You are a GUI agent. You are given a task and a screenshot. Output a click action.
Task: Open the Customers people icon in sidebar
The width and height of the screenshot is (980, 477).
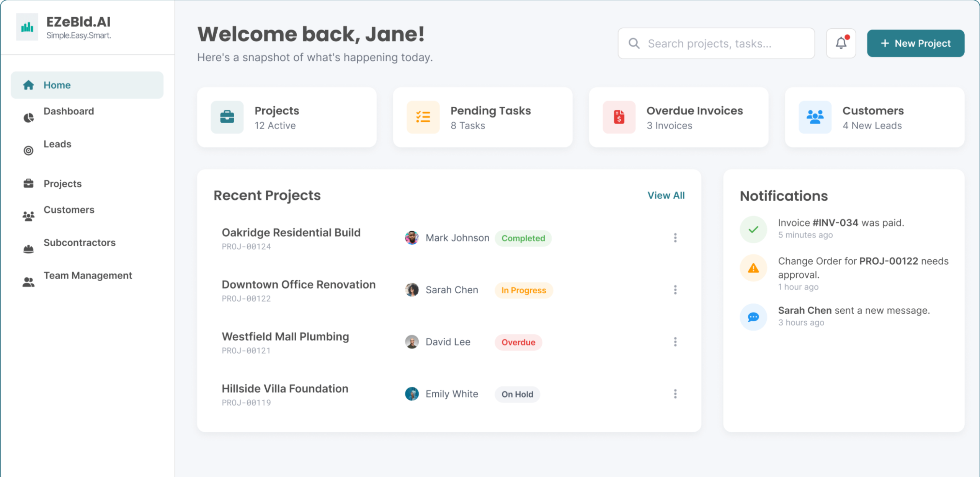tap(29, 215)
